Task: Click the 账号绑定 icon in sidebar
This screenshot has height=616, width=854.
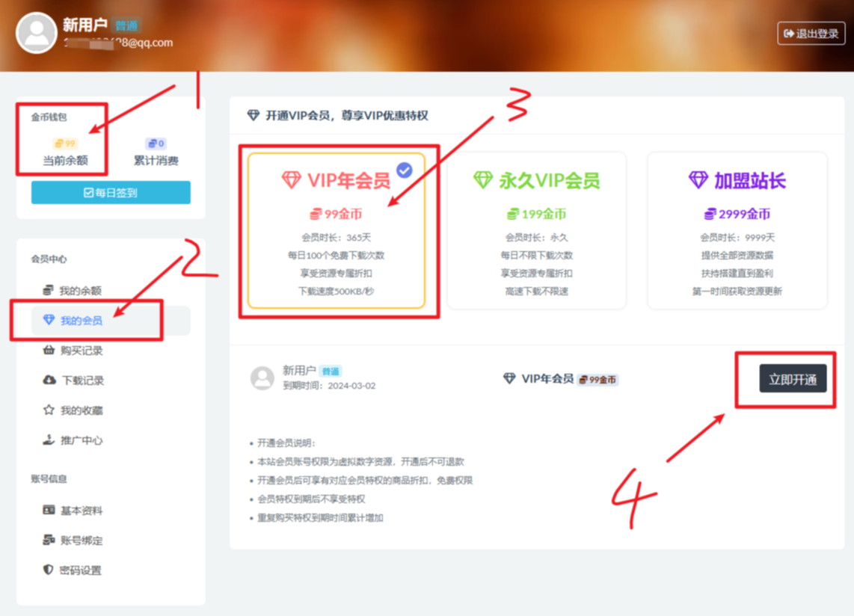Action: pyautogui.click(x=49, y=540)
